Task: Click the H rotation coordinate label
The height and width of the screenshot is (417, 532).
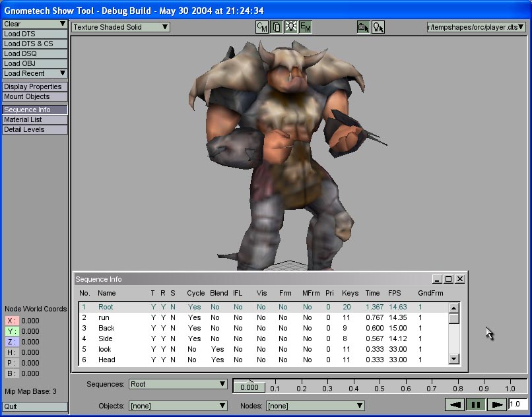Action: pyautogui.click(x=12, y=352)
